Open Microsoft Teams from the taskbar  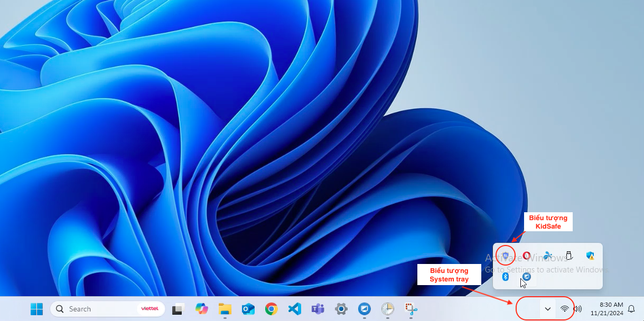(x=318, y=309)
